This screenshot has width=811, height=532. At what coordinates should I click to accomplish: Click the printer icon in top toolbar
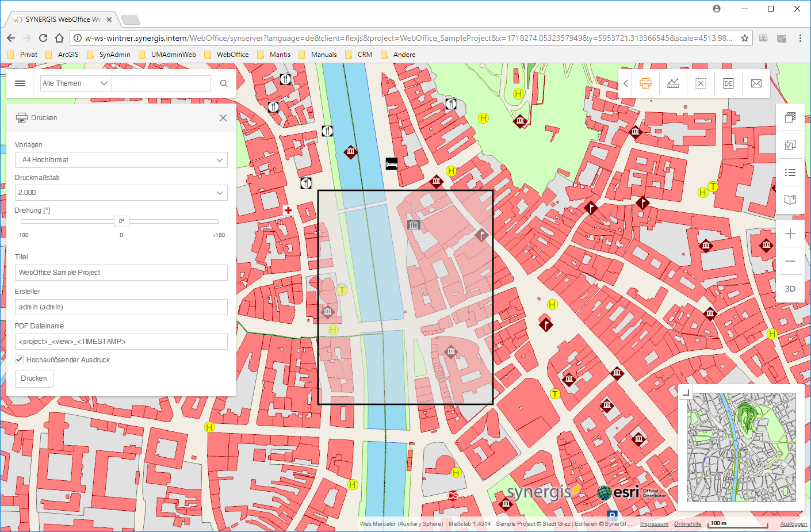tap(645, 83)
